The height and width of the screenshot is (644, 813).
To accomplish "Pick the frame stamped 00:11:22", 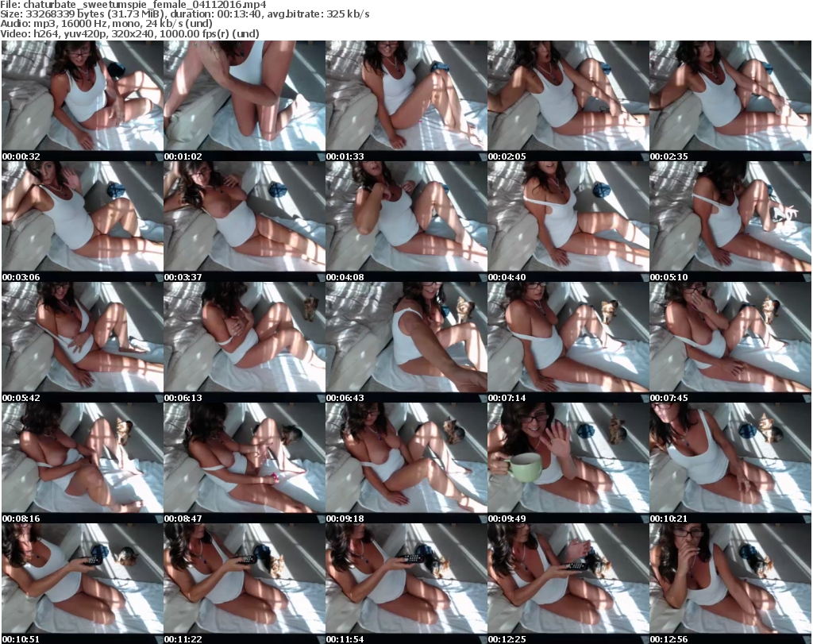I will [245, 584].
